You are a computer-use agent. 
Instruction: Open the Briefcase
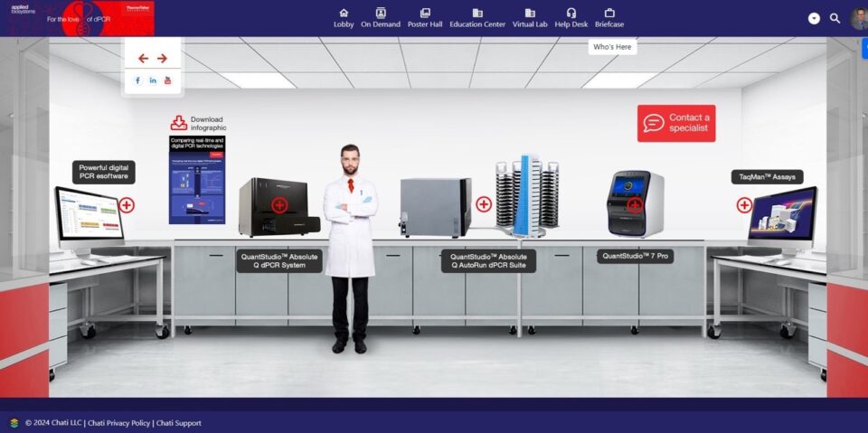(x=609, y=18)
